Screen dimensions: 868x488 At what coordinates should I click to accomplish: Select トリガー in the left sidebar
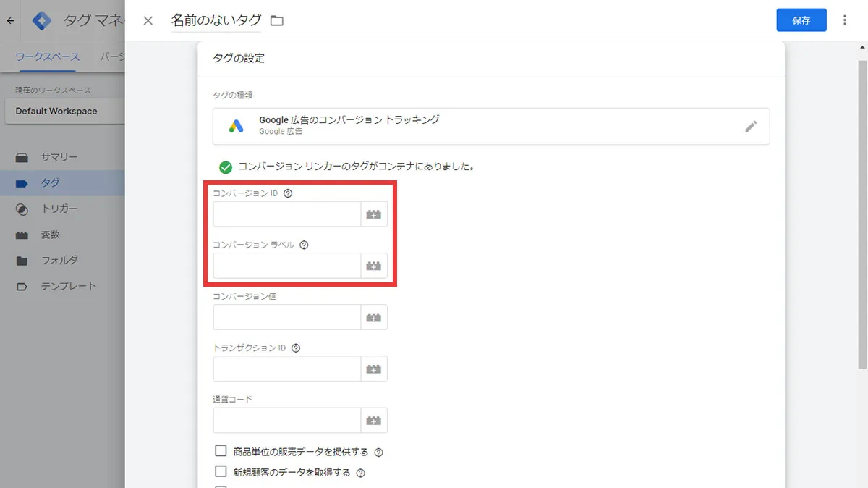[x=59, y=209]
